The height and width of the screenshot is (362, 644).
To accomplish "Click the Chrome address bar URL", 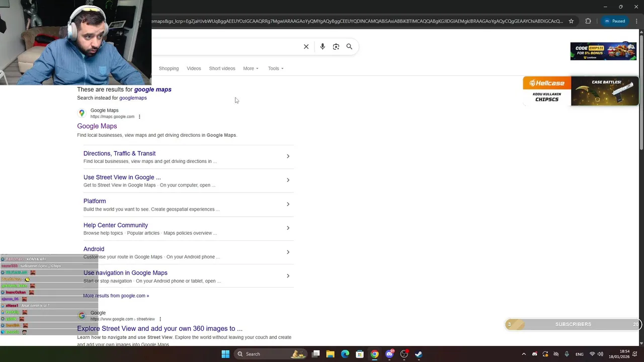I will 357,21.
